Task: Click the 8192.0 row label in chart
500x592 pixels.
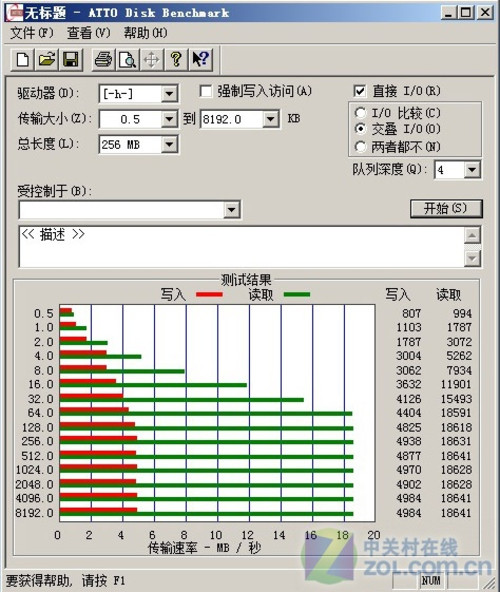Action: point(34,513)
